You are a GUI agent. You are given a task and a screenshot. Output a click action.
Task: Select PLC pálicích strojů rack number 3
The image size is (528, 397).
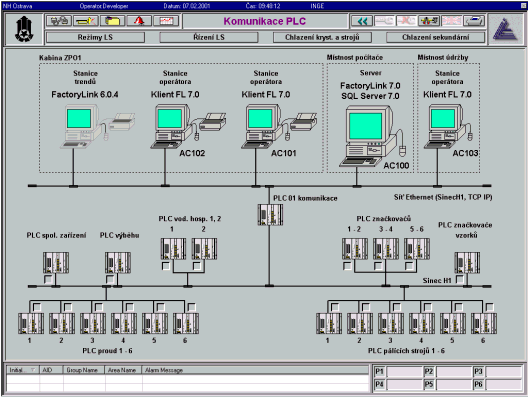point(391,323)
